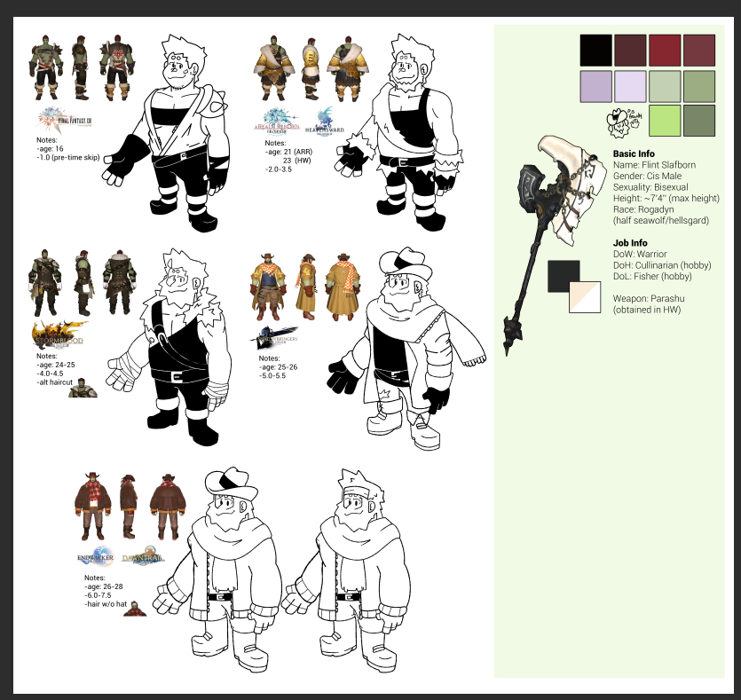Image resolution: width=741 pixels, height=700 pixels.
Task: Click the Final Fantasy XIV 1.0 logo
Action: click(65, 119)
